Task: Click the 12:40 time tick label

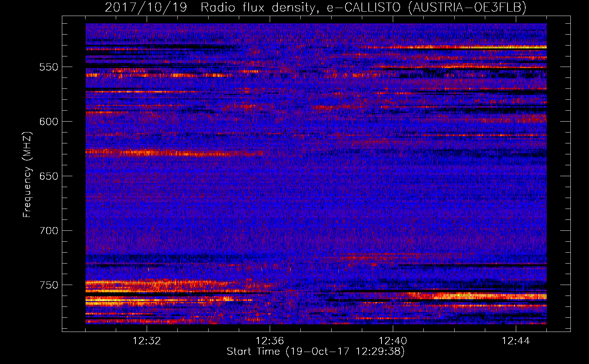Action: pyautogui.click(x=393, y=341)
